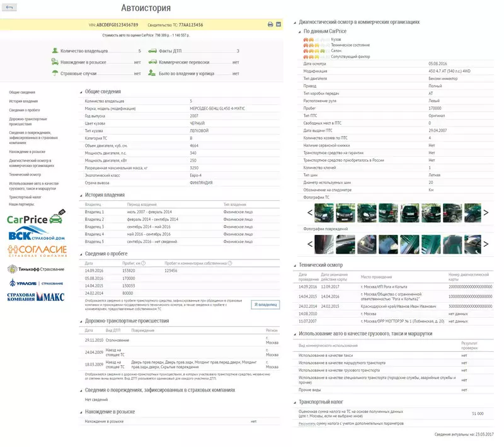Go to Общие сведения in sidebar
This screenshot has height=447, width=504.
point(22,92)
